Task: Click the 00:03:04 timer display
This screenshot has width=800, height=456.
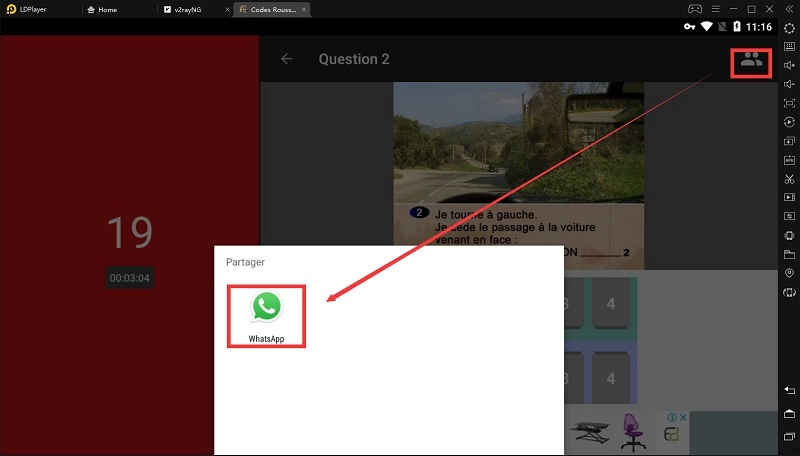Action: click(x=130, y=278)
